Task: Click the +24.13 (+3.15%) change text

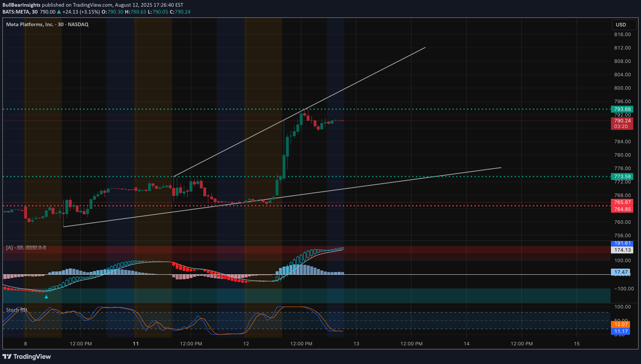Action: coord(81,12)
